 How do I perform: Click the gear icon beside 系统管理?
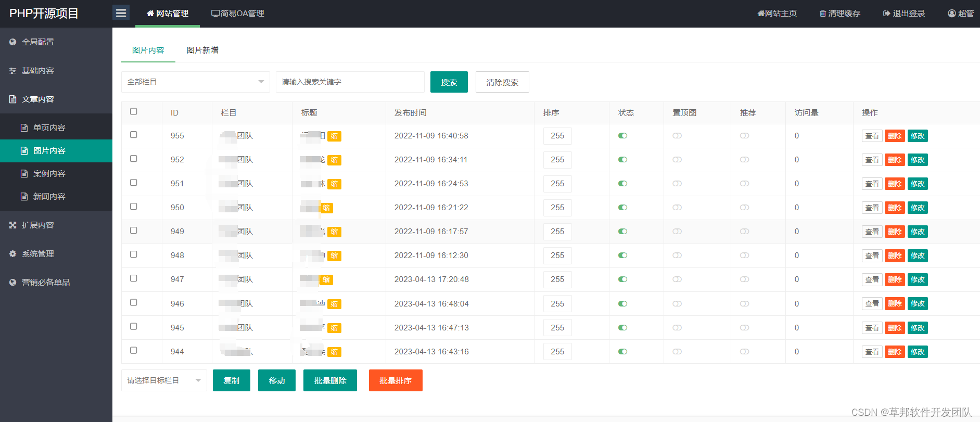point(13,254)
